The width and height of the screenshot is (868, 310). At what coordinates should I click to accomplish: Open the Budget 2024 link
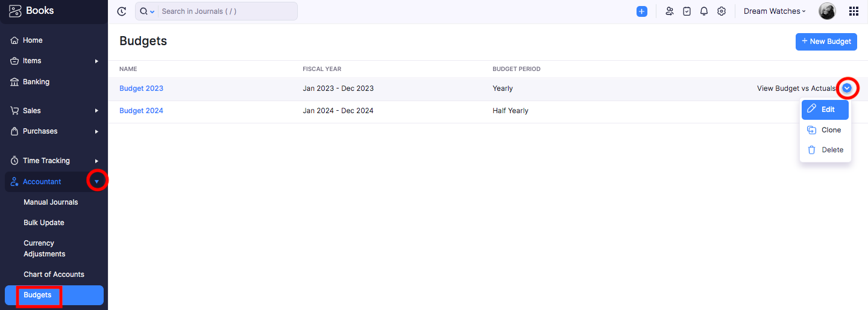coord(141,111)
